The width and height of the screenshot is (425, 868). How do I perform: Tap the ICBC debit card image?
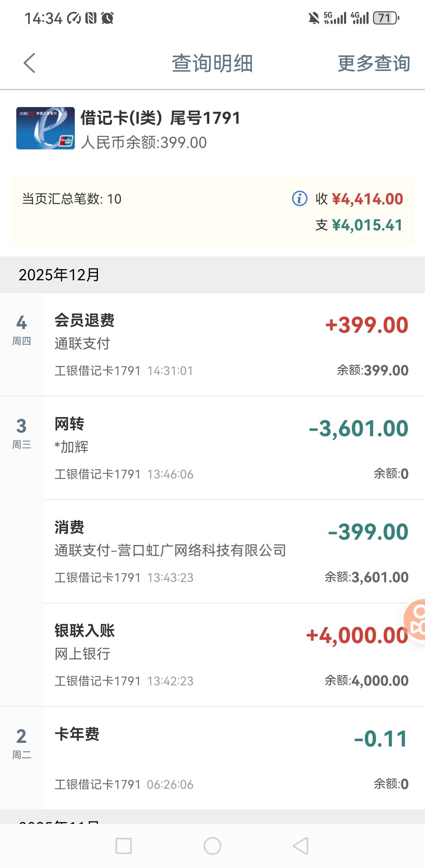point(46,128)
